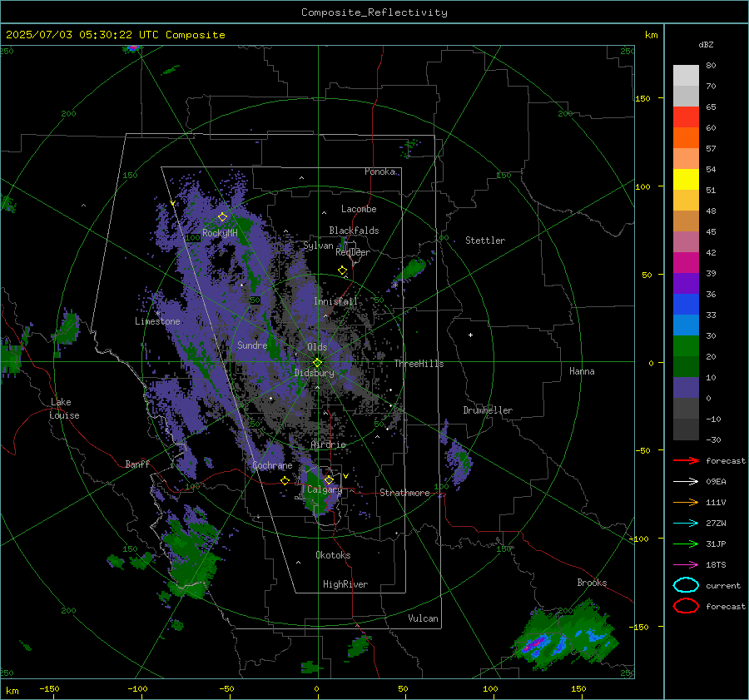Screen dimensions: 749x700
Task: Select the orange 111V arrow in legend
Action: 687,502
